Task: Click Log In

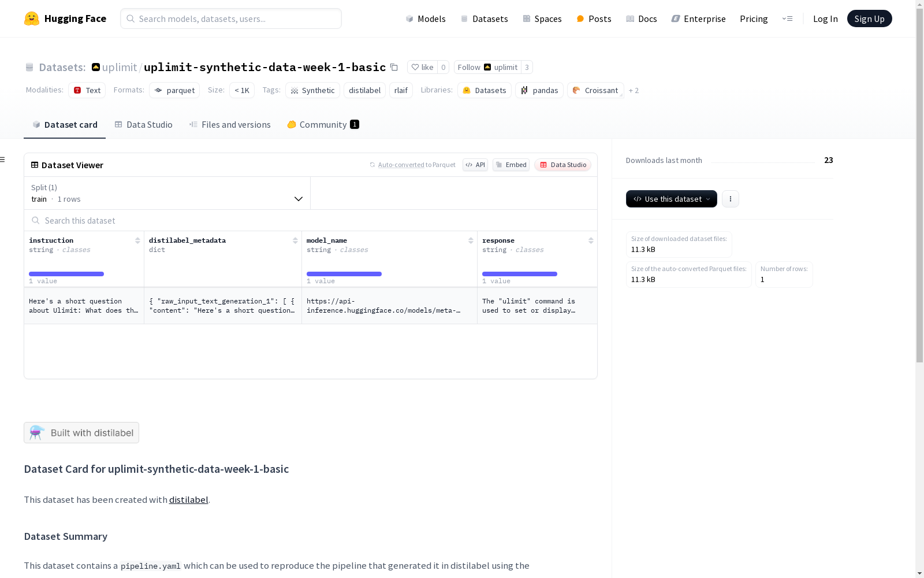Action: pos(825,18)
